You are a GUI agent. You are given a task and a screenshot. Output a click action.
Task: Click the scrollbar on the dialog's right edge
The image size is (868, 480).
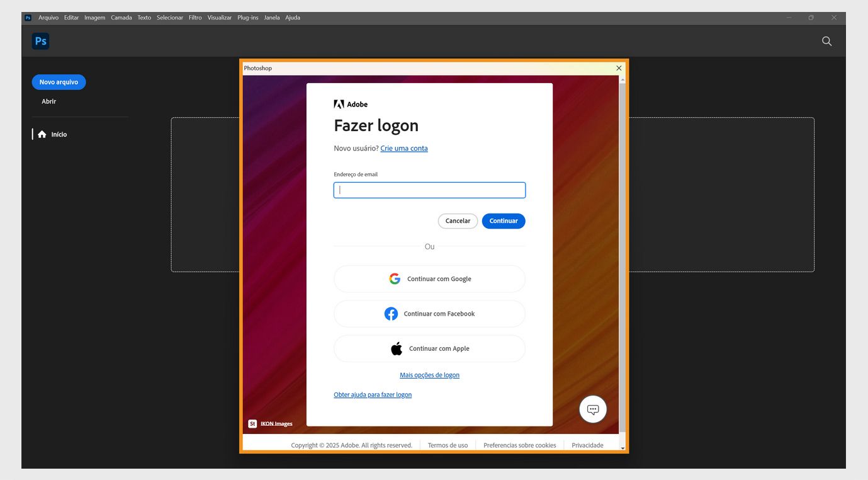pyautogui.click(x=622, y=252)
